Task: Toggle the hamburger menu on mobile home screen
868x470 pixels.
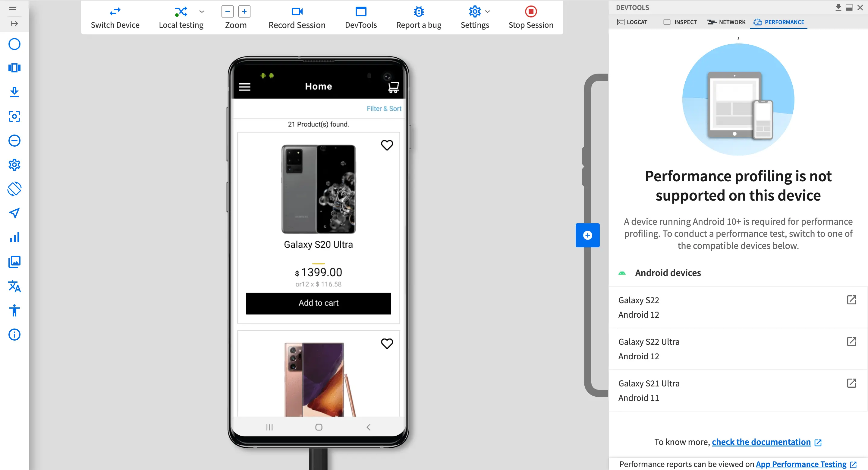Action: [244, 86]
